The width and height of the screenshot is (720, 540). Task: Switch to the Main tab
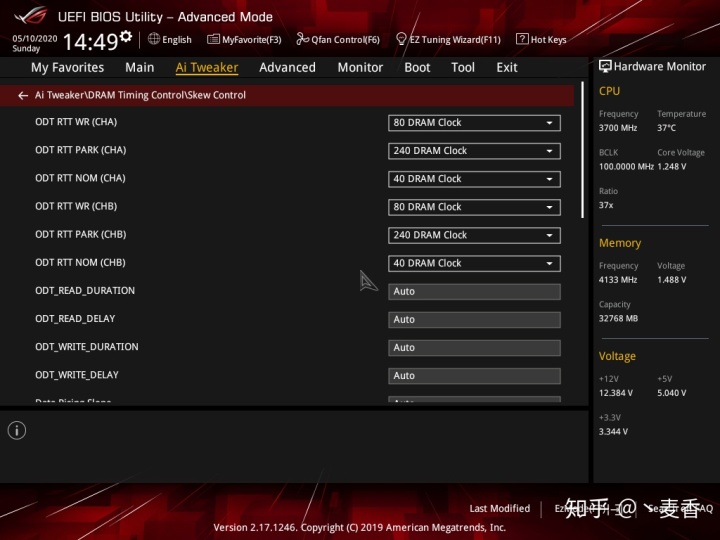coord(140,68)
